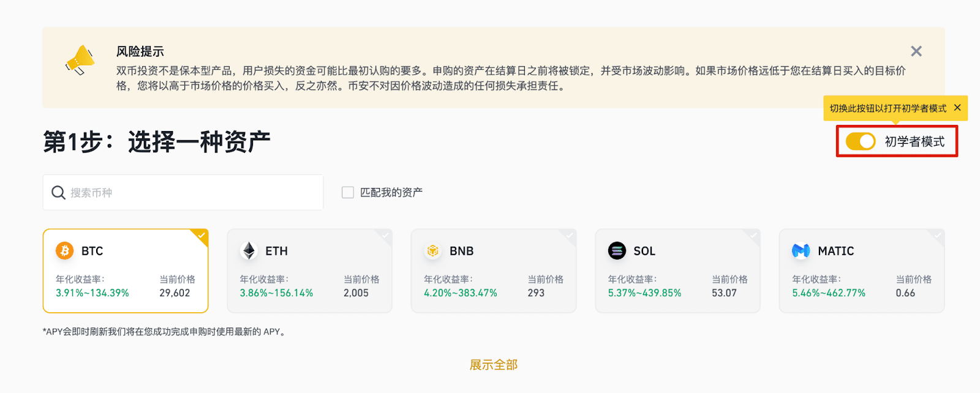Select the ETH asset card
Screen dimensions: 980x393
click(x=310, y=271)
